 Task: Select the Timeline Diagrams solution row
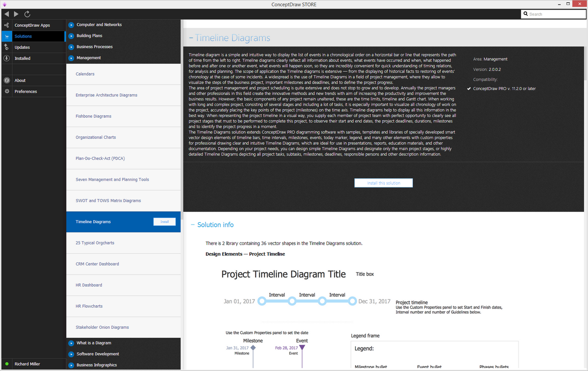coord(124,222)
